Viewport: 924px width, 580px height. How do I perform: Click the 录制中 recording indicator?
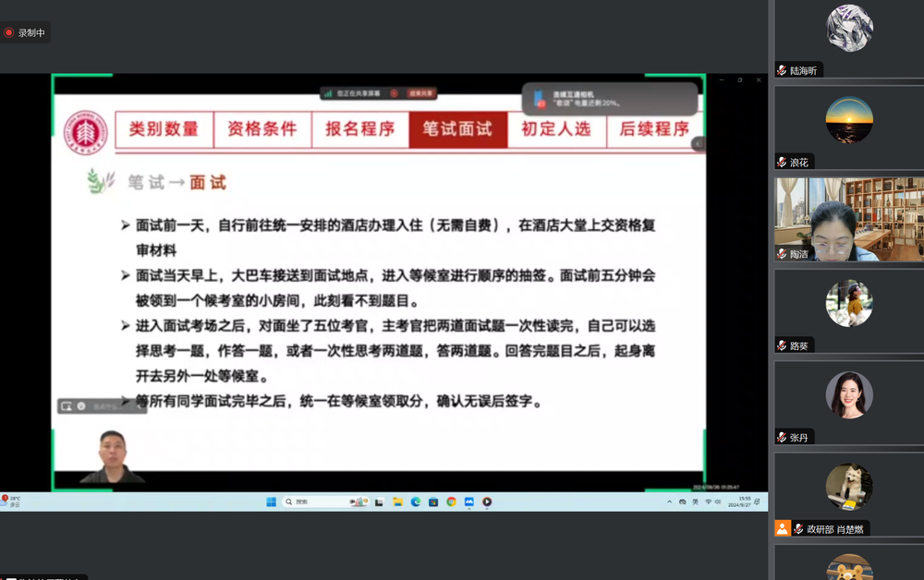click(x=25, y=32)
